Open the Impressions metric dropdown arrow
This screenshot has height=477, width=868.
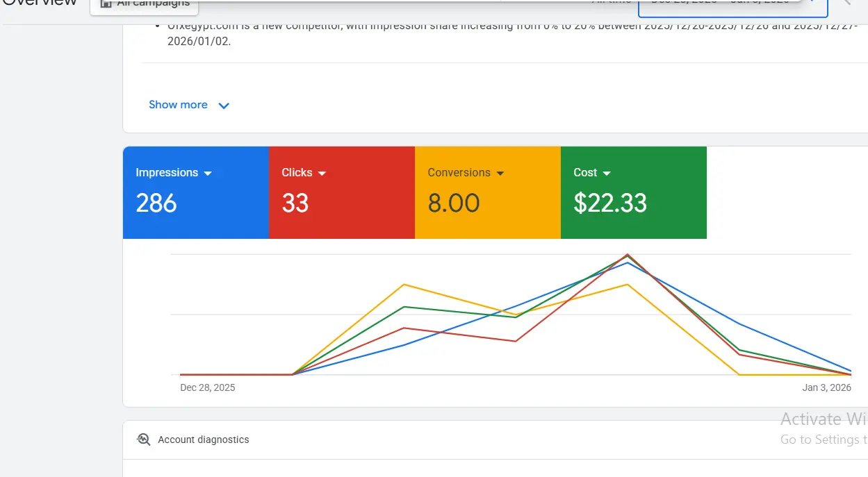pos(208,174)
